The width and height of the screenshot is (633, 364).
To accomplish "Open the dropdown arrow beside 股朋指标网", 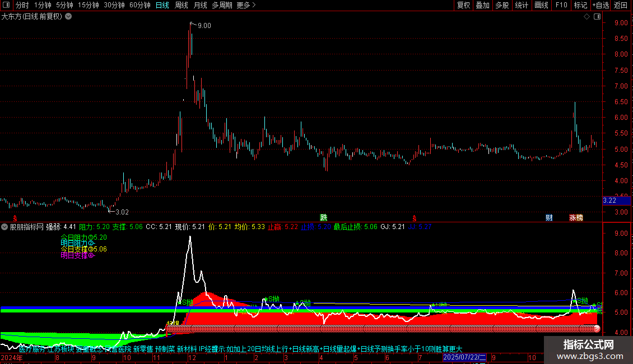I will 4,227.
